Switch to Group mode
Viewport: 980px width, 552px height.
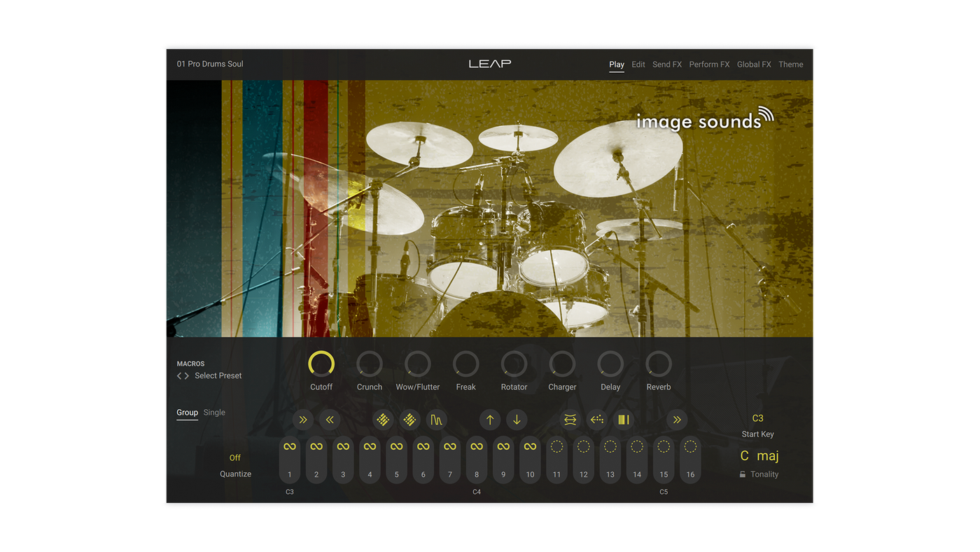pos(187,413)
